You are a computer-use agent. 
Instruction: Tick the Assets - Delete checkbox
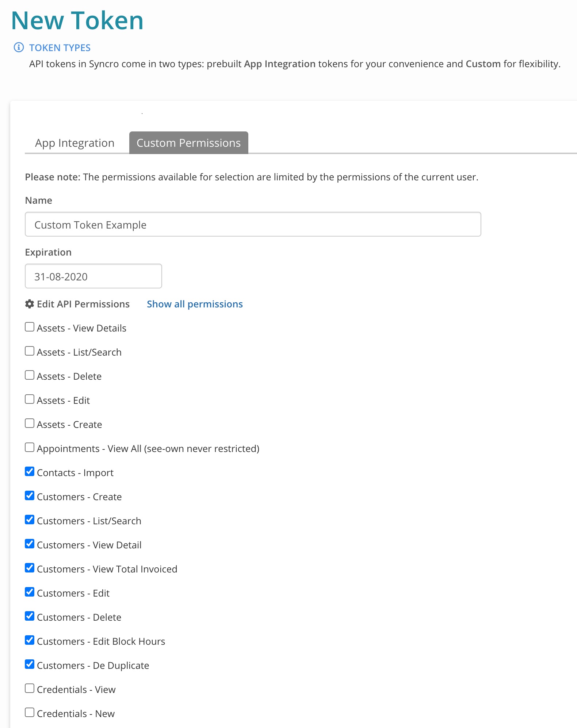(x=30, y=375)
